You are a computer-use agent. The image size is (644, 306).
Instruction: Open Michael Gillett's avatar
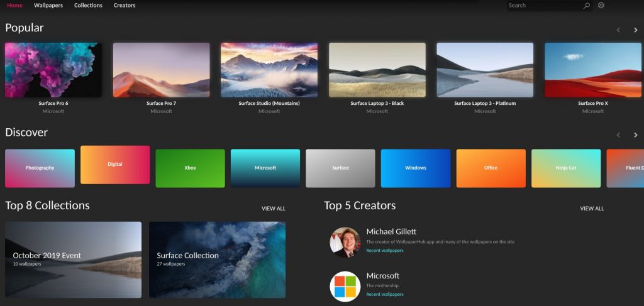(x=345, y=243)
